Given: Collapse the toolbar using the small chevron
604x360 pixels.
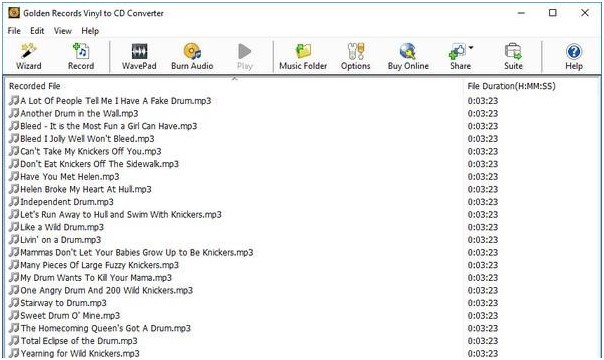Looking at the screenshot, I should (x=235, y=79).
